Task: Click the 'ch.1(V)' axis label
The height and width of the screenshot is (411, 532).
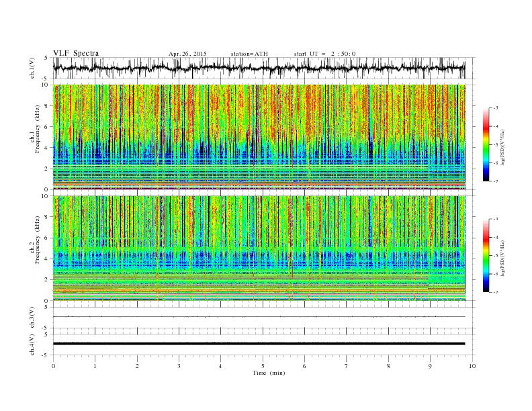Action: click(x=32, y=68)
